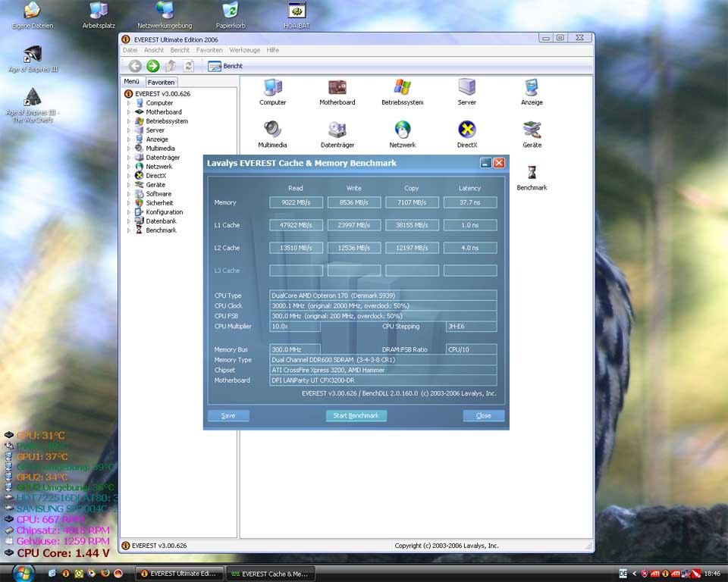Image resolution: width=728 pixels, height=582 pixels.
Task: Open the Netzwerk category icon
Action: [402, 135]
